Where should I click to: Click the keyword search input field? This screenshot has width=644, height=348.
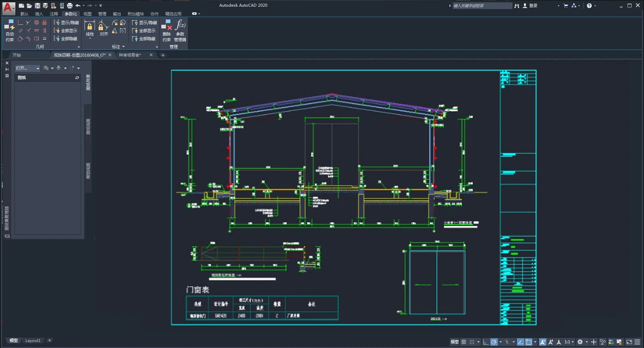[482, 6]
